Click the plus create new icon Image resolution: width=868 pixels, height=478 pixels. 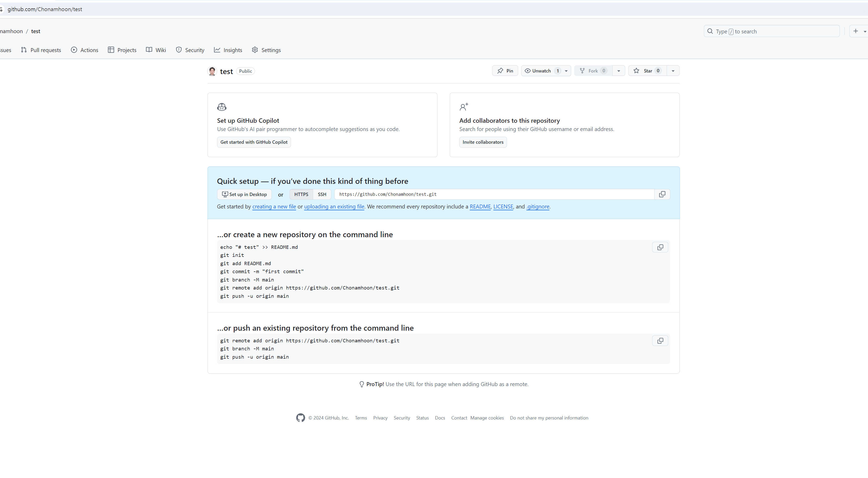(x=856, y=31)
